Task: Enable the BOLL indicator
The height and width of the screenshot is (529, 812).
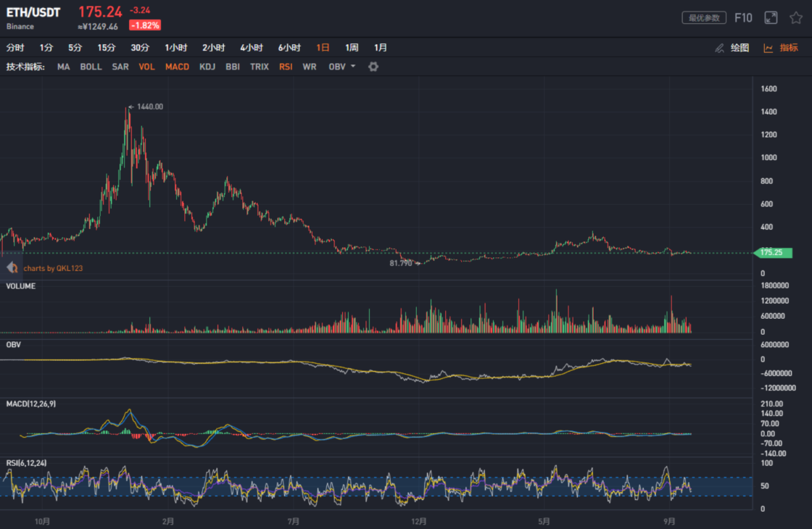Action: [91, 67]
